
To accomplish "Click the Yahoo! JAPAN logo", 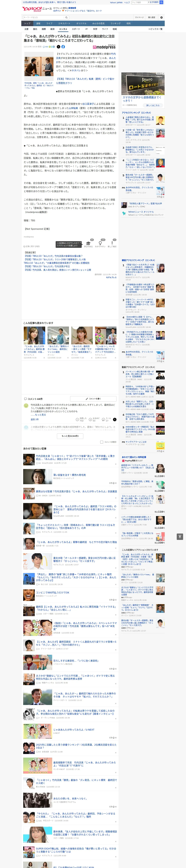I will [32, 9].
